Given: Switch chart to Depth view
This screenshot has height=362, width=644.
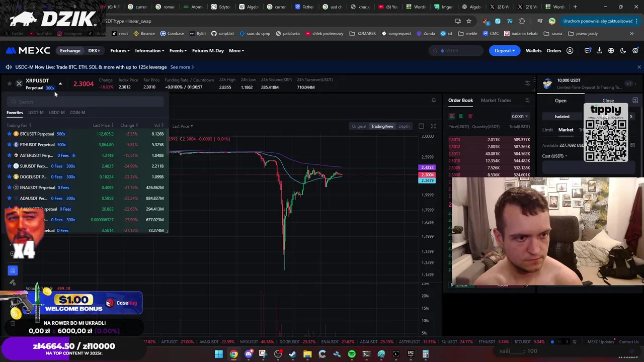Looking at the screenshot, I should pos(404,126).
